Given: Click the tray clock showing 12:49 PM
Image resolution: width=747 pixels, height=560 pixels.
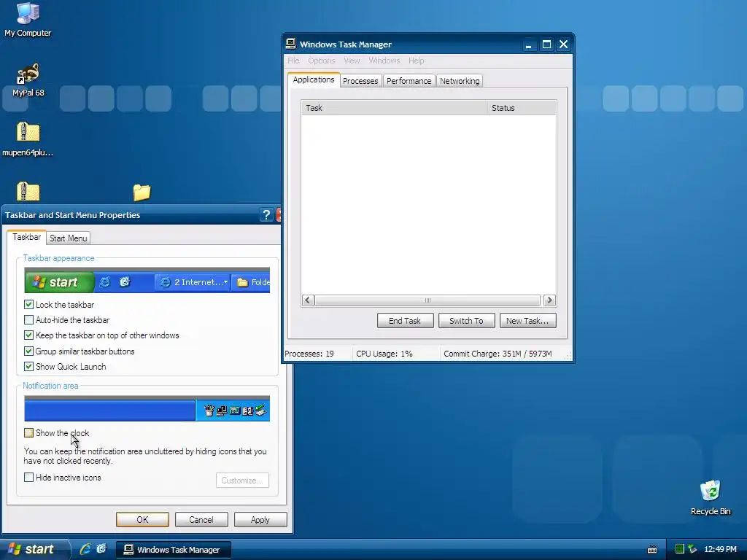Looking at the screenshot, I should (720, 549).
